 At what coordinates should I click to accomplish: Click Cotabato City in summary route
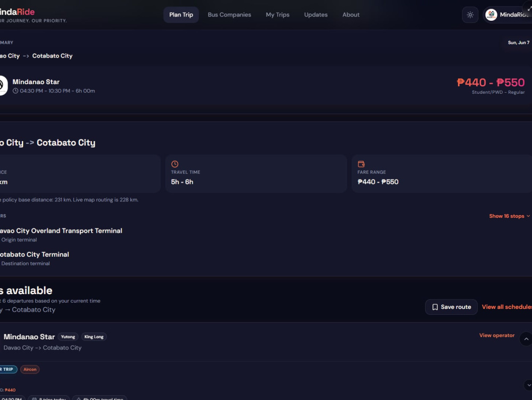[52, 56]
